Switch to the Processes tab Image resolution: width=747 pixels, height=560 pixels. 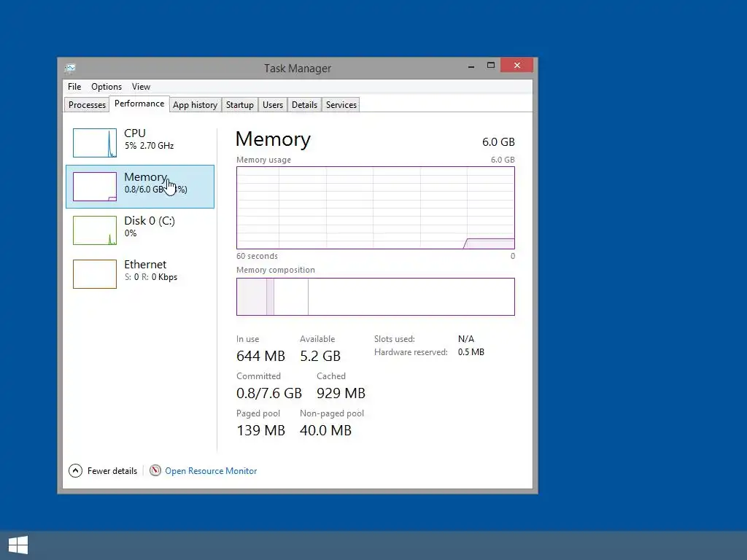click(x=87, y=105)
